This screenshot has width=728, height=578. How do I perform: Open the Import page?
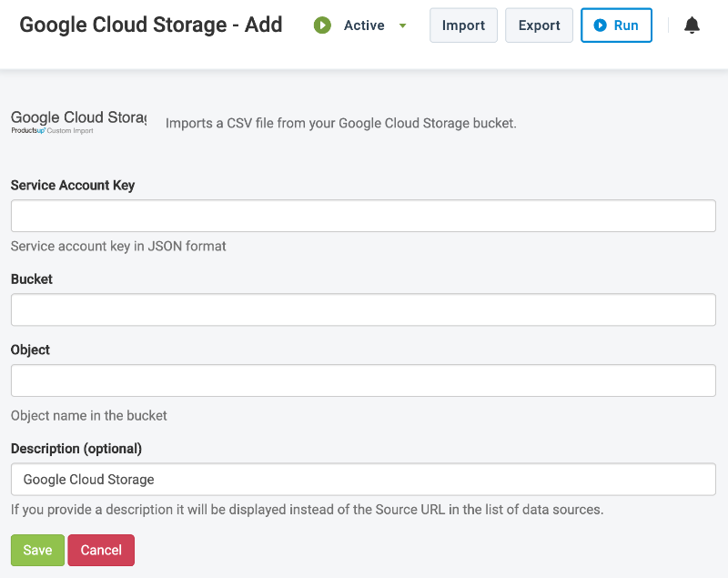point(463,25)
